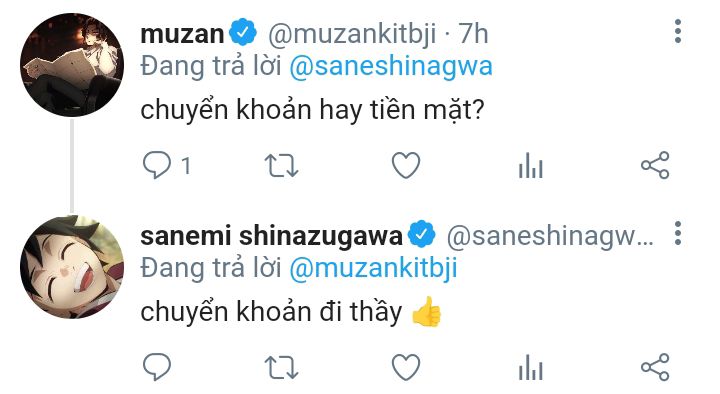Click the 7h timestamp on muzan's tweet
This screenshot has width=720, height=394.
(474, 34)
